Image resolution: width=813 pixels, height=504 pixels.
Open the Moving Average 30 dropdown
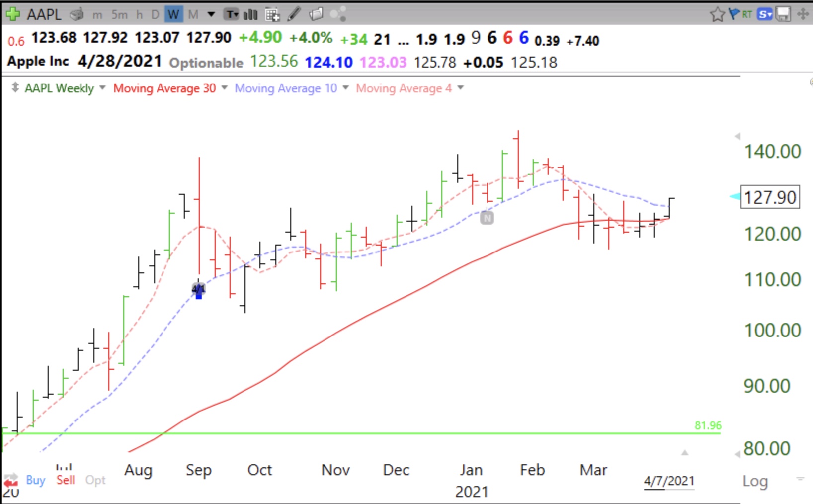[x=224, y=87]
